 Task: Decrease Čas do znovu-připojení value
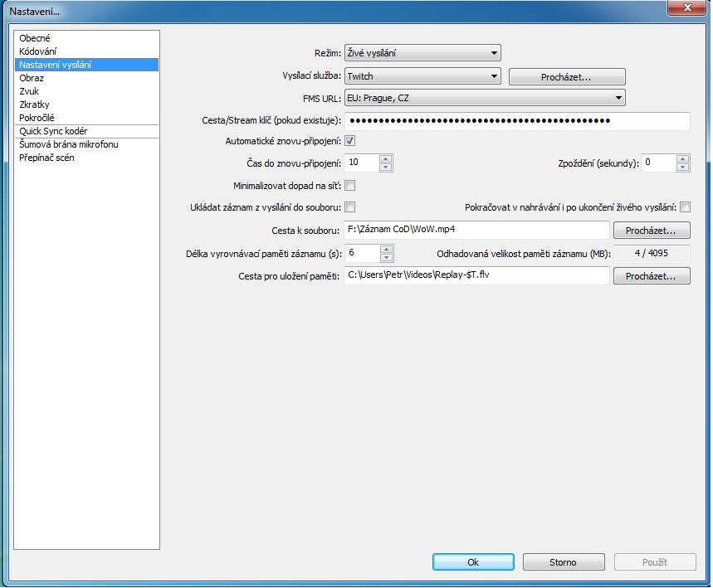386,167
